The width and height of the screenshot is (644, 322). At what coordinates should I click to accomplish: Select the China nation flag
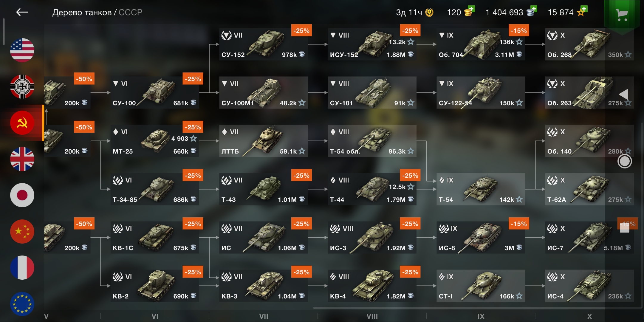click(x=22, y=231)
